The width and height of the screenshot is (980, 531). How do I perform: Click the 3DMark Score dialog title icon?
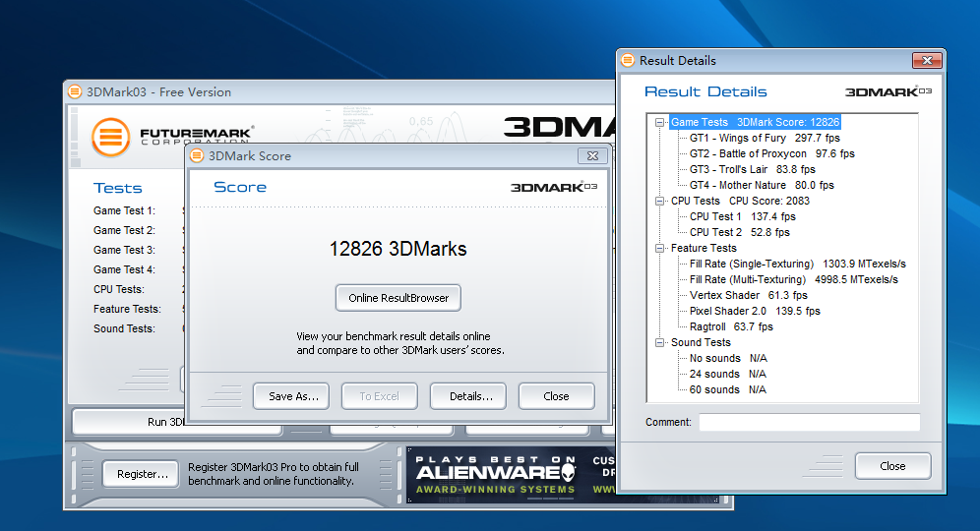[x=197, y=155]
